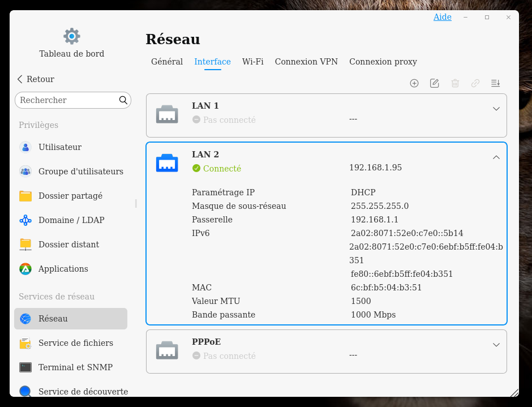Screen dimensions: 532x407
Task: Click the Tableau de bord gear icon
Action: coord(72,36)
